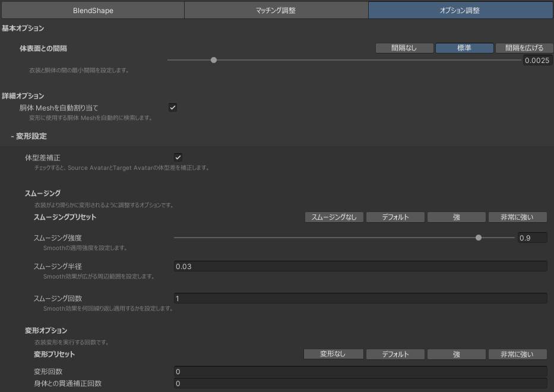Choose the 間隔なし spacing preset

(x=404, y=48)
